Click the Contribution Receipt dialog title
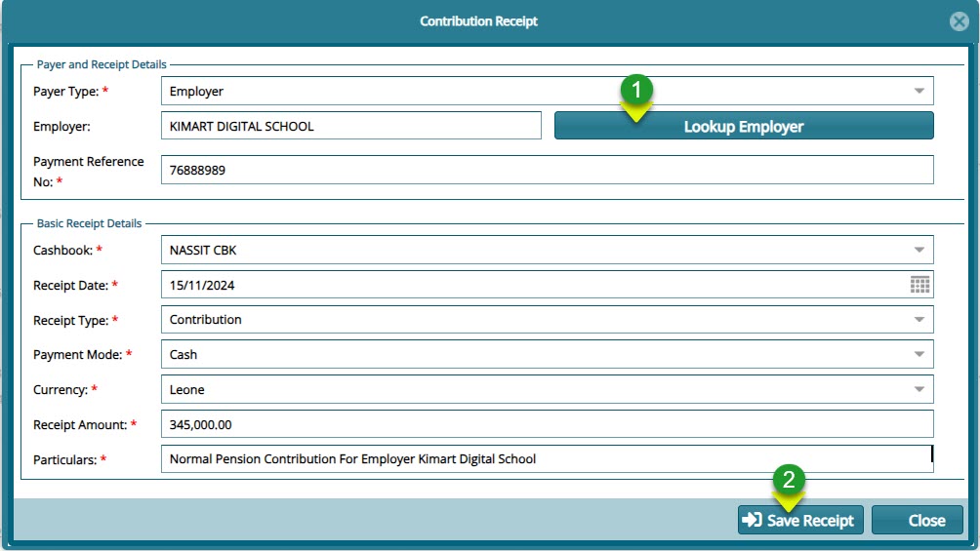The height and width of the screenshot is (551, 980). pos(478,21)
